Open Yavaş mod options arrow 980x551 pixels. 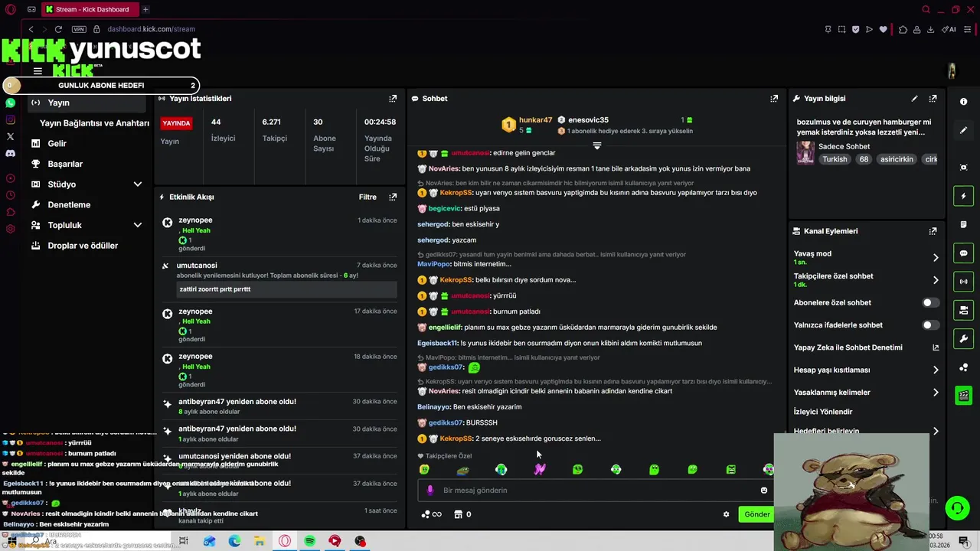tap(936, 258)
